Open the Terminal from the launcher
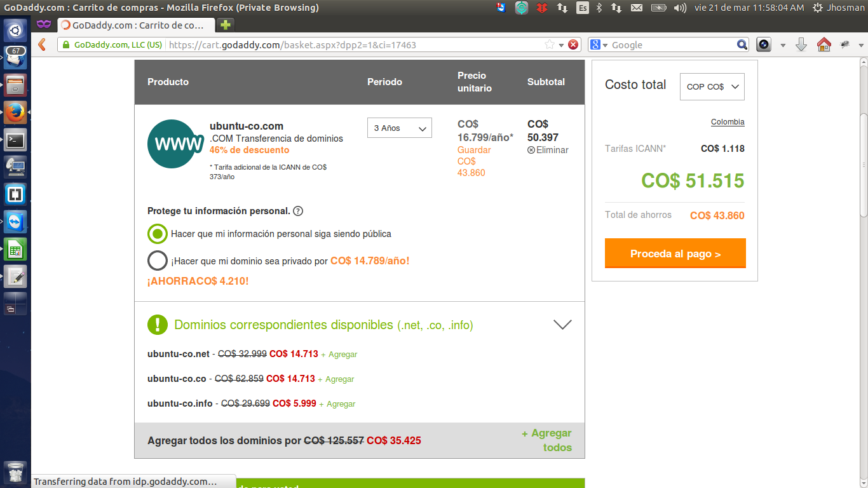868x488 pixels. tap(15, 139)
